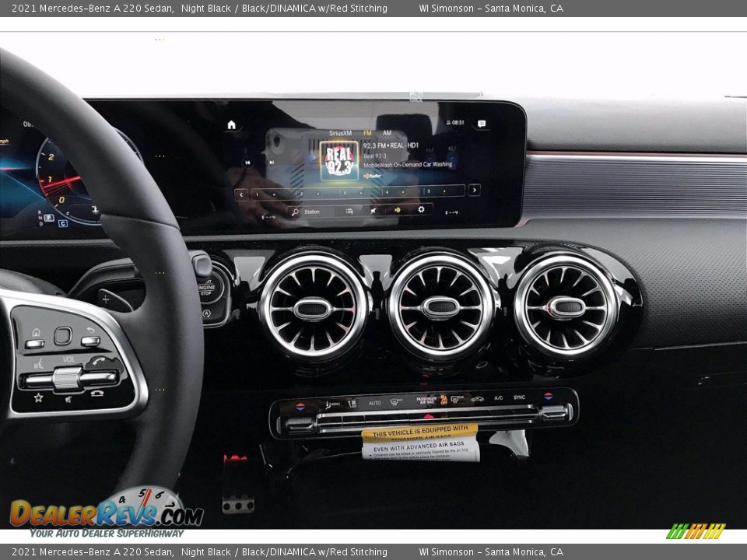The image size is (747, 560).
Task: Push the steering wheel favorites star button
Action: coord(38,397)
